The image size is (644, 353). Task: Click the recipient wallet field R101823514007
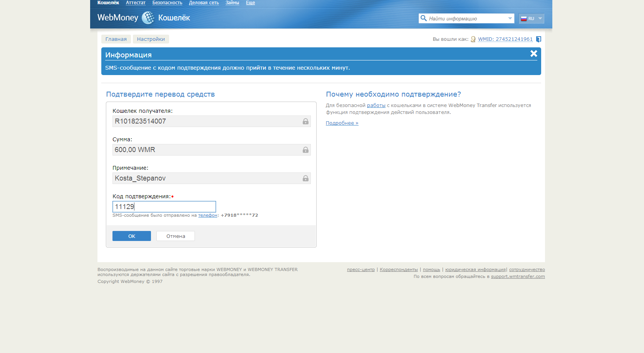[x=211, y=121]
